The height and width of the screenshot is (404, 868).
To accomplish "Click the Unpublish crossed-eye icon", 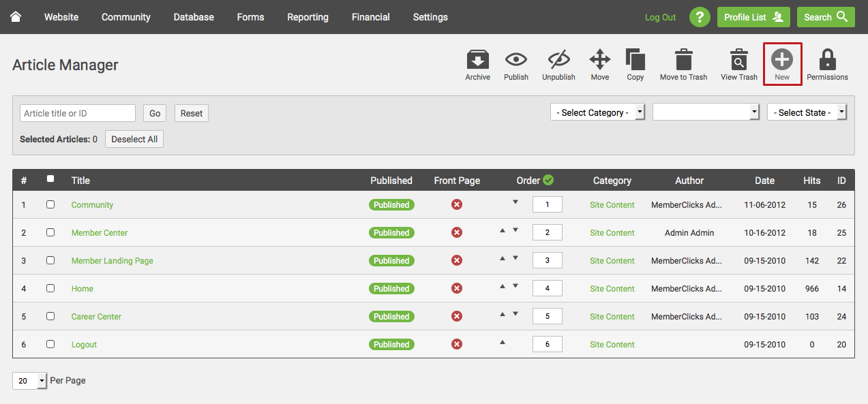I will click(558, 60).
